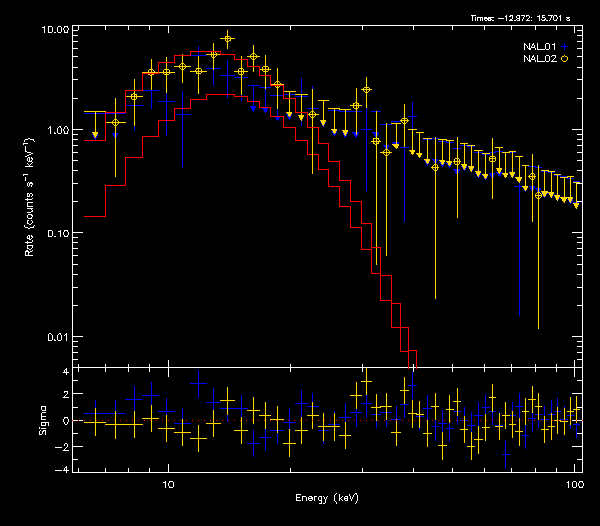Screen dimensions: 600x526
Task: Click the 100 tick label on energy axis
Action: (x=575, y=482)
